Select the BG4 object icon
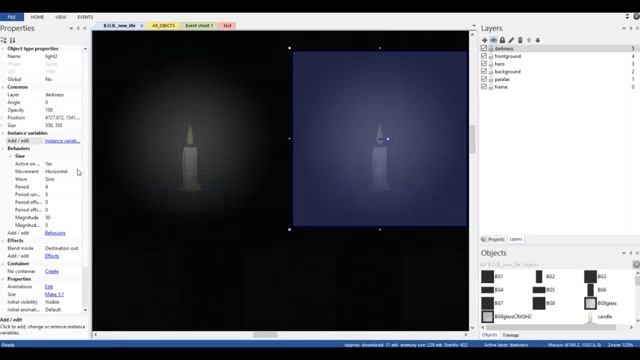The image size is (640, 360). [487, 290]
